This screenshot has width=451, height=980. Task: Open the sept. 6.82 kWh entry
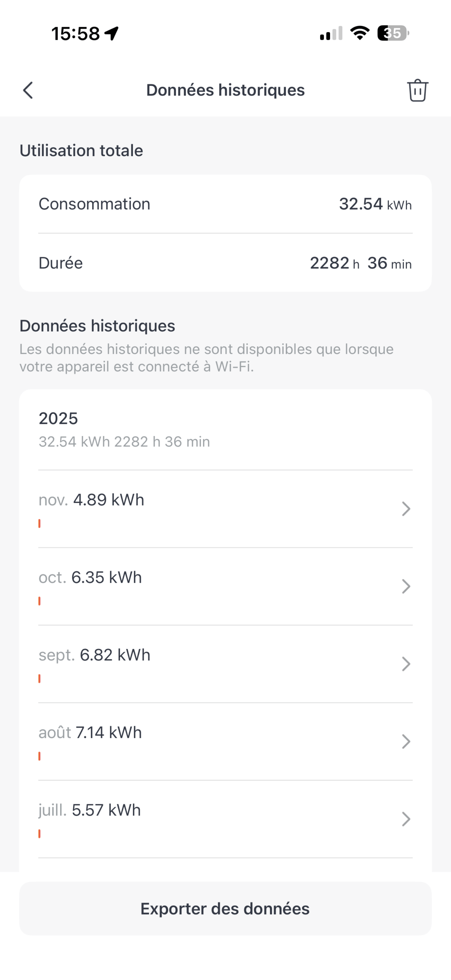[191, 664]
